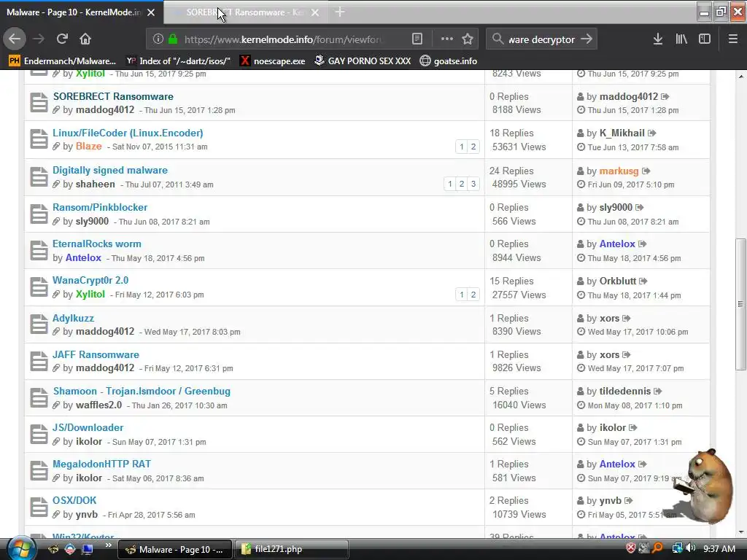747x560 pixels.
Task: Open Linux/FileCoder (Linux.Encoder) topic
Action: [128, 133]
